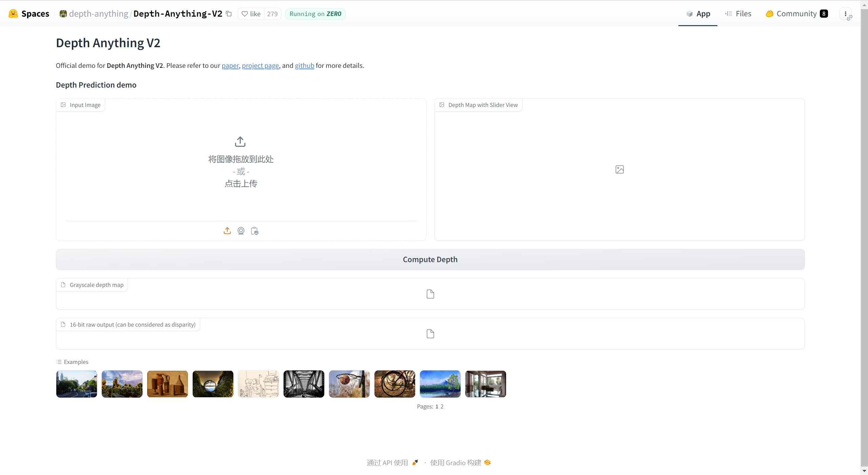Open the Community tab
868x475 pixels.
795,14
